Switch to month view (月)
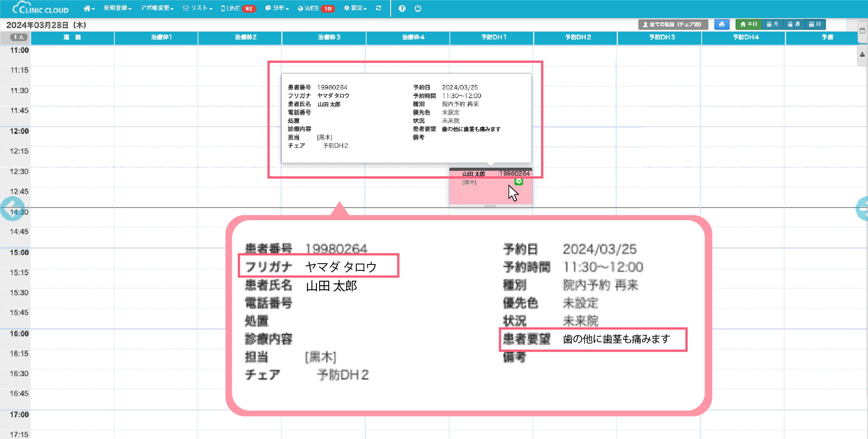Image resolution: width=868 pixels, height=439 pixels. pyautogui.click(x=773, y=24)
